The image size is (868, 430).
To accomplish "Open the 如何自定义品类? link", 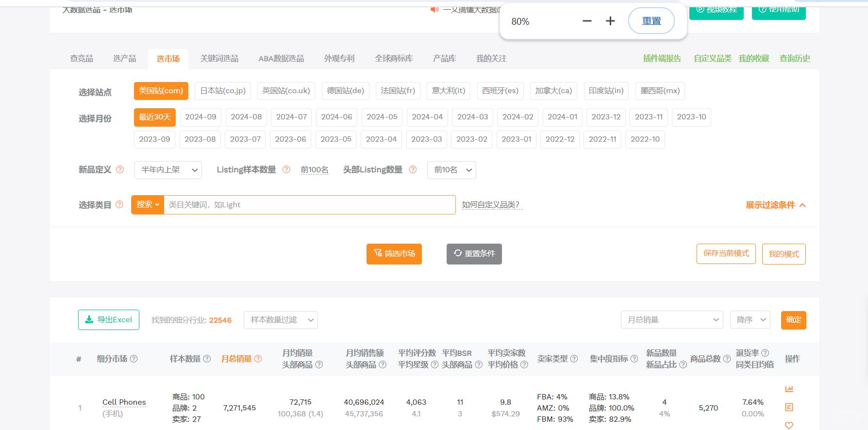I will 492,205.
